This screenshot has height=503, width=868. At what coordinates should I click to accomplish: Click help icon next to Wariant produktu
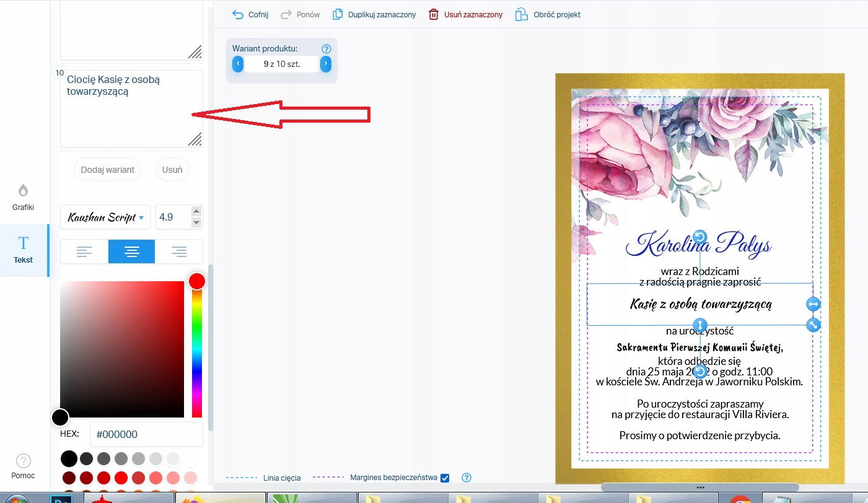coord(327,49)
